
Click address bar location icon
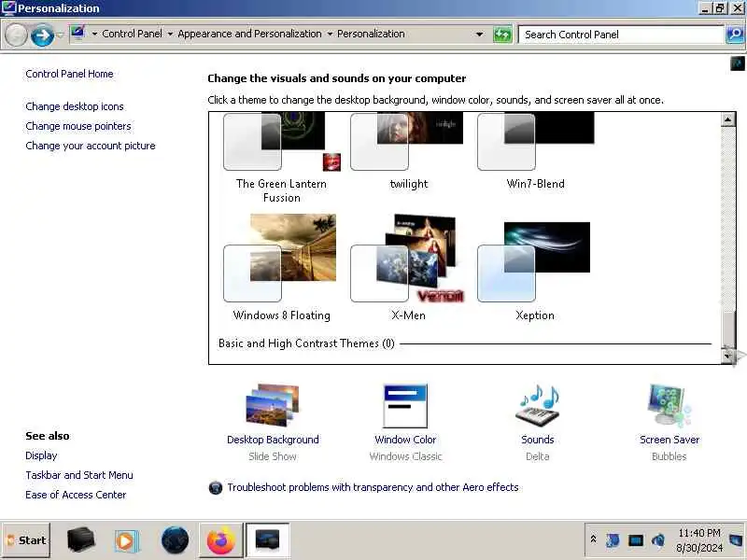78,33
